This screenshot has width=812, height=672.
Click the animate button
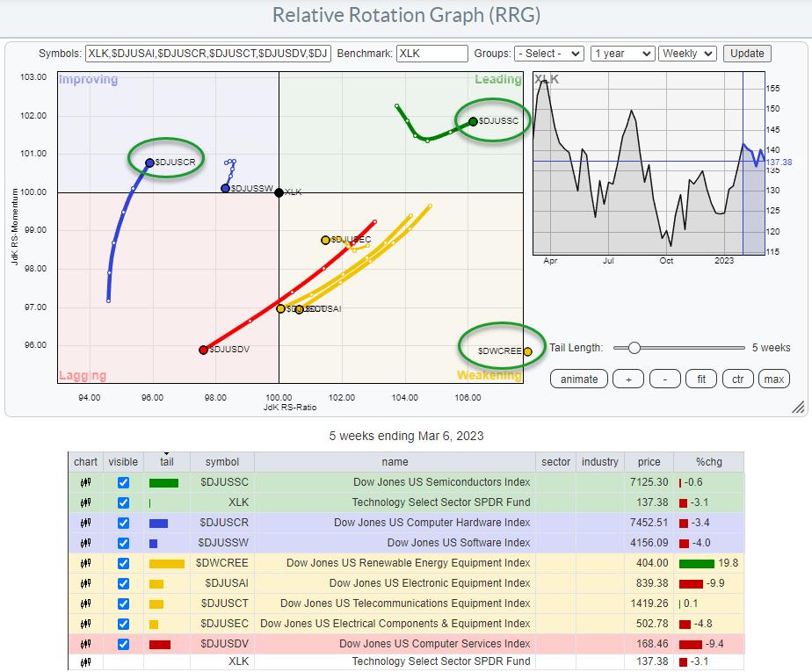click(578, 379)
